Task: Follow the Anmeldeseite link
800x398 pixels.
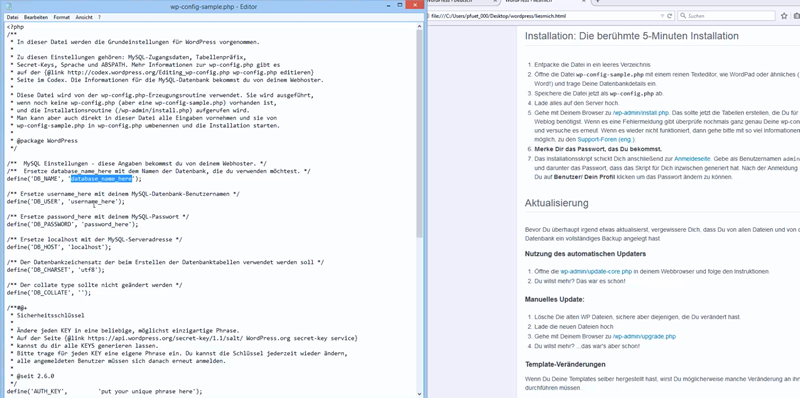Action: 693,159
